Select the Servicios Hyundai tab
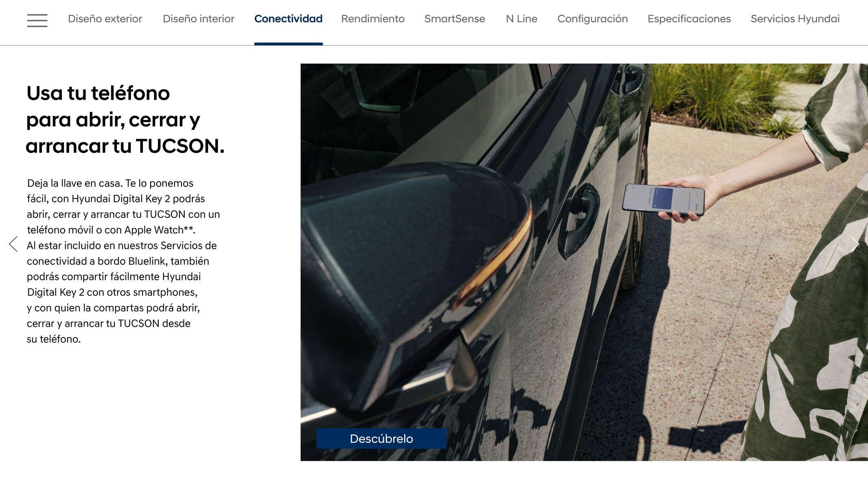Viewport: 868px width, 488px height. click(x=795, y=19)
